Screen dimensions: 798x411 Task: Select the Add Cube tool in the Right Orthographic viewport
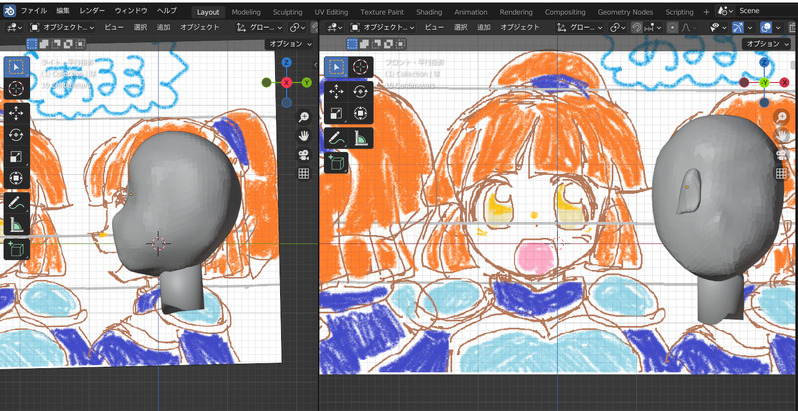pyautogui.click(x=16, y=249)
